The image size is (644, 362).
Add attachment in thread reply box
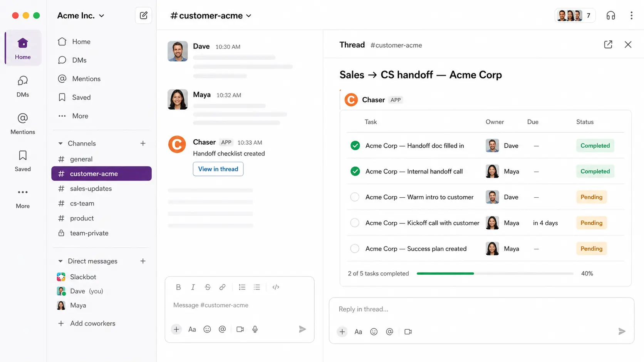tap(342, 332)
